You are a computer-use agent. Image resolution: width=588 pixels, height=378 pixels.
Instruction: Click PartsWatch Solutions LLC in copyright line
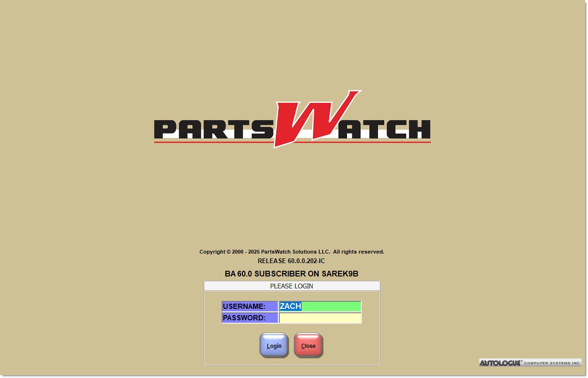click(x=295, y=252)
